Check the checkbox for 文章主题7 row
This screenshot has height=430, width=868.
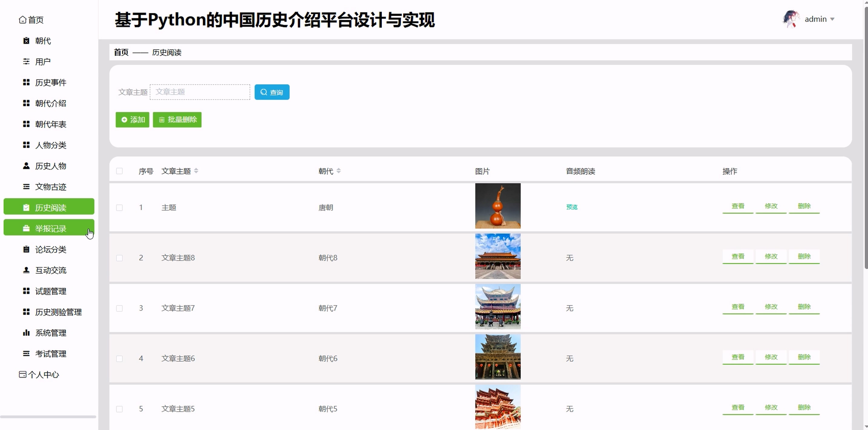coord(119,308)
